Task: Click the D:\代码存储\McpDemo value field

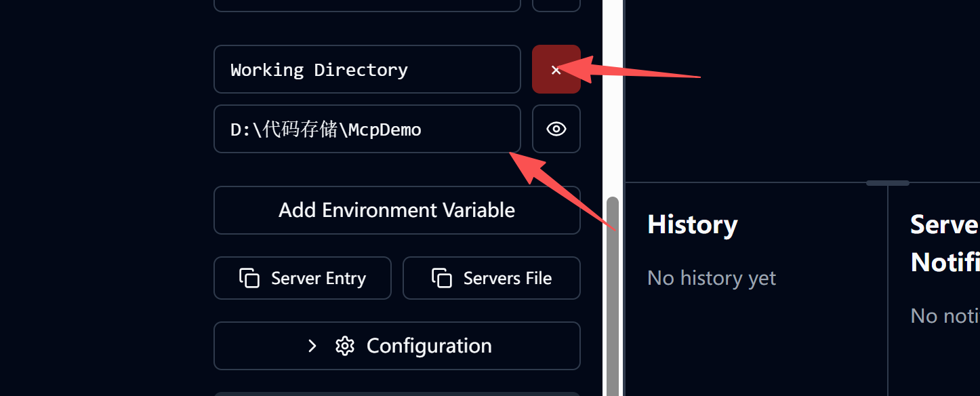Action: click(367, 129)
